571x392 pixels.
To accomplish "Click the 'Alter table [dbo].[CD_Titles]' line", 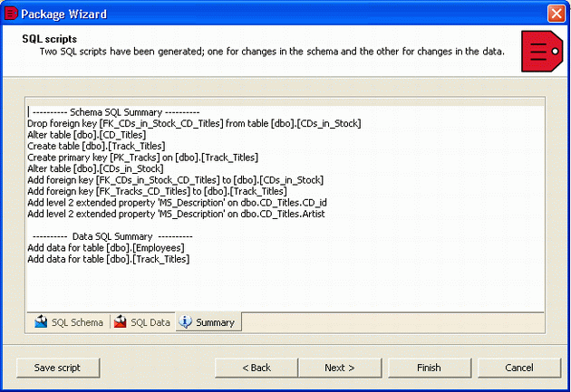I will pos(87,135).
